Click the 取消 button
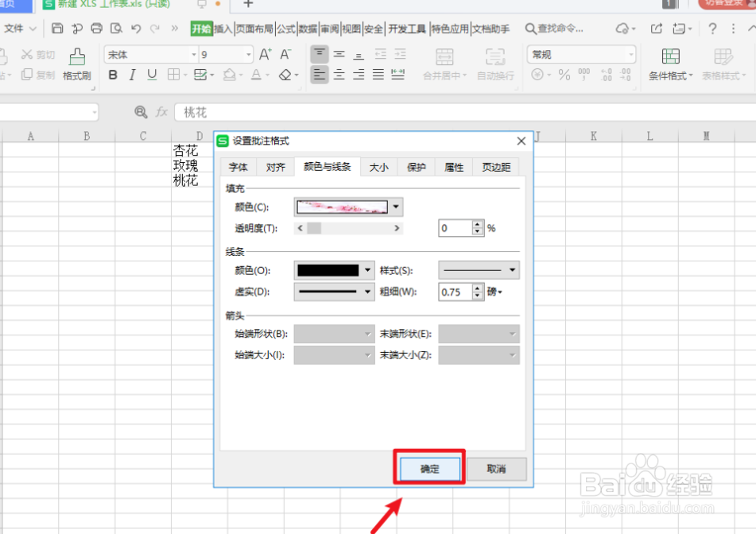 (496, 469)
